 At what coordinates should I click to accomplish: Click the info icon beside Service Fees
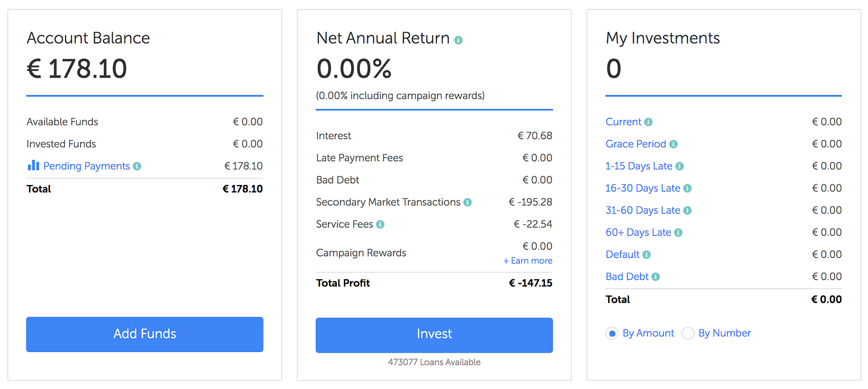pos(380,224)
